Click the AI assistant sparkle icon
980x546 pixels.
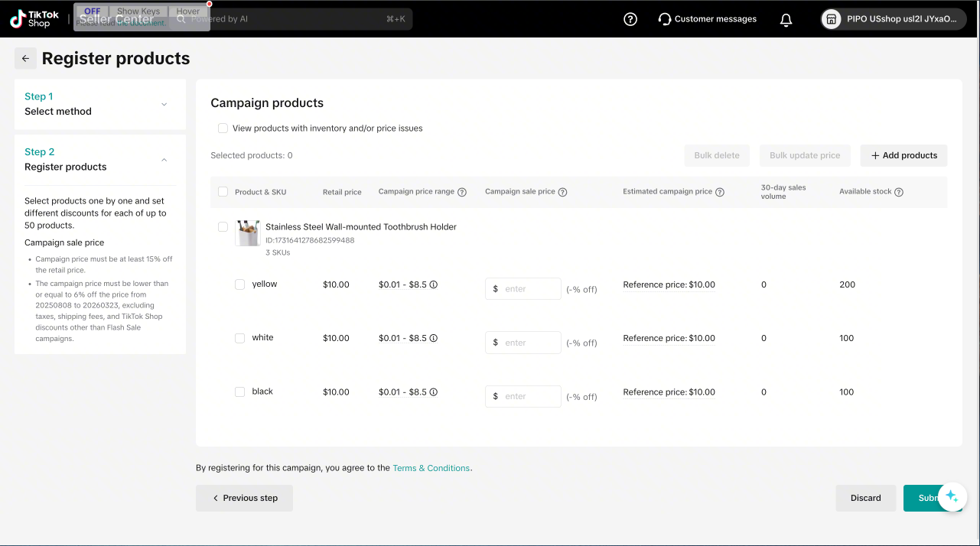pos(952,496)
